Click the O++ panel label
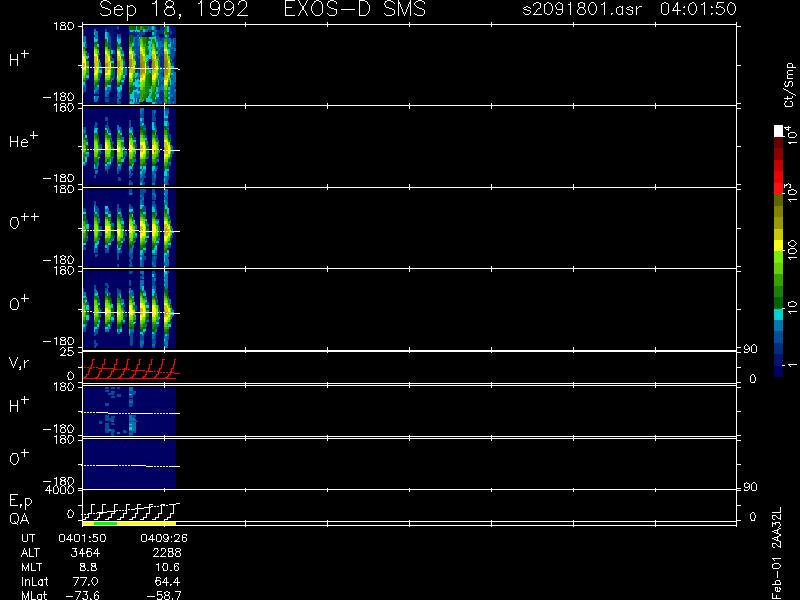This screenshot has width=800, height=600. 23,221
